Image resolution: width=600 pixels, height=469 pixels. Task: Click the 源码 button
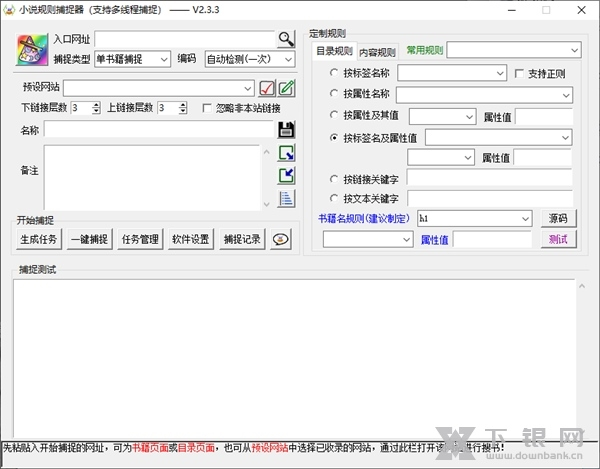(558, 218)
